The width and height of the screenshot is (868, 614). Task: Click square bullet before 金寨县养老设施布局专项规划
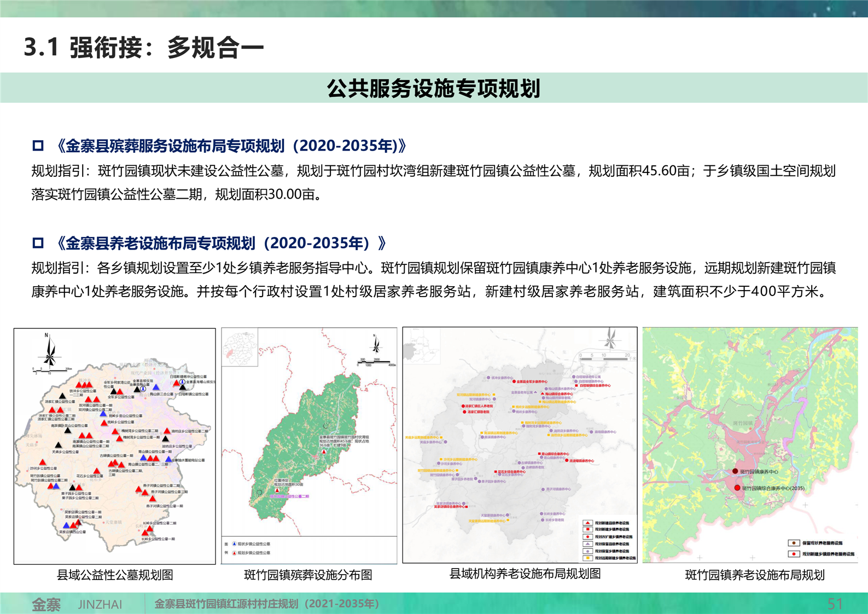click(38, 243)
